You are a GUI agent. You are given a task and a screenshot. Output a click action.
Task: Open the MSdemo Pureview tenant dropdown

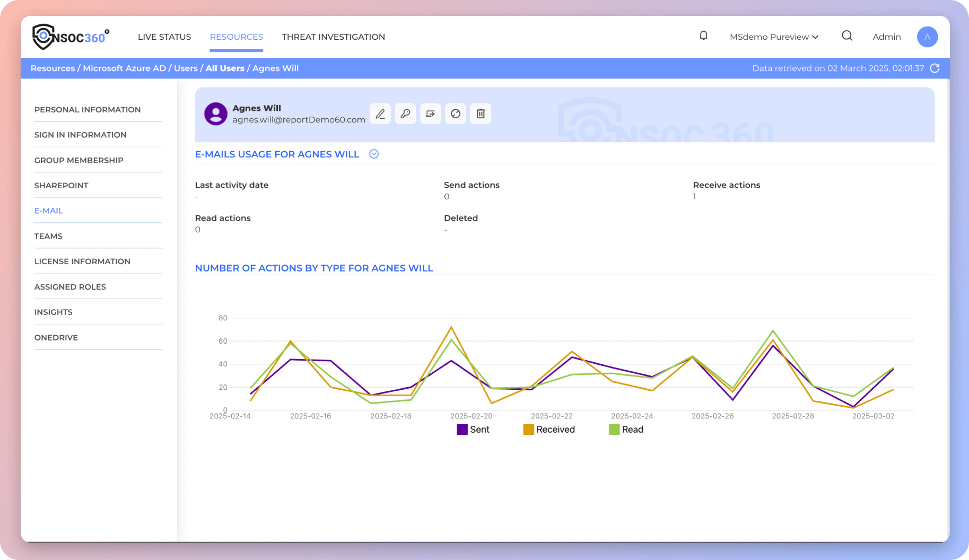click(x=774, y=37)
